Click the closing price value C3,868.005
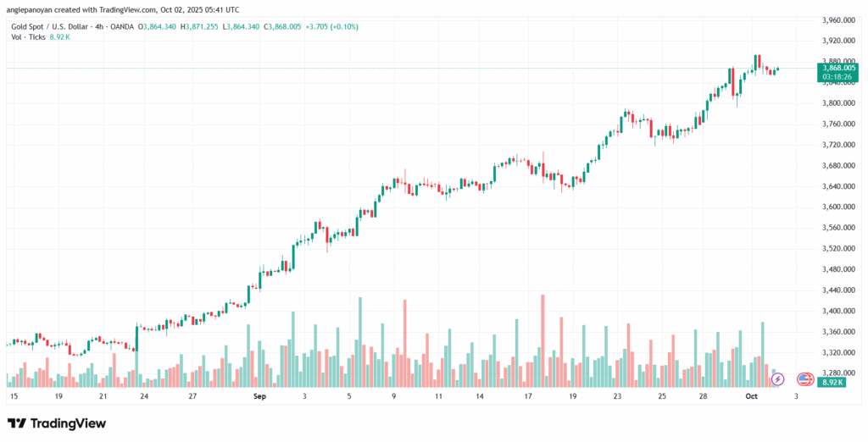The image size is (868, 442). tap(287, 26)
